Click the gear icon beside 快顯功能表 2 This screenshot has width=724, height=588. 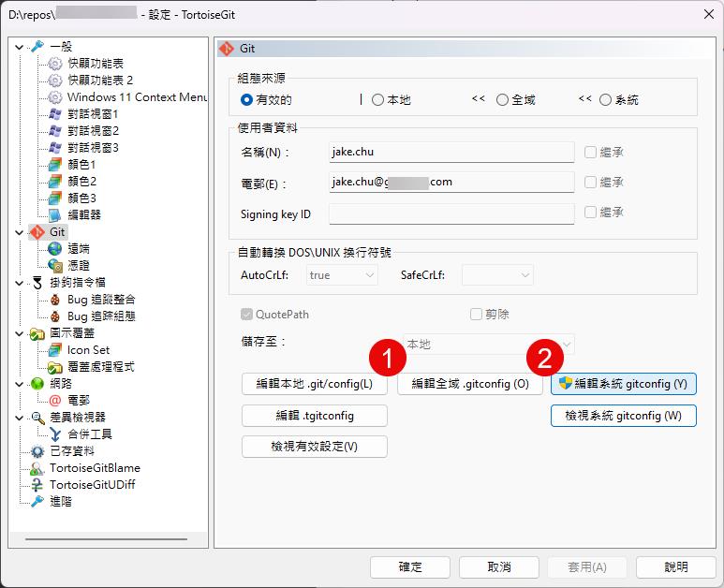(x=55, y=81)
